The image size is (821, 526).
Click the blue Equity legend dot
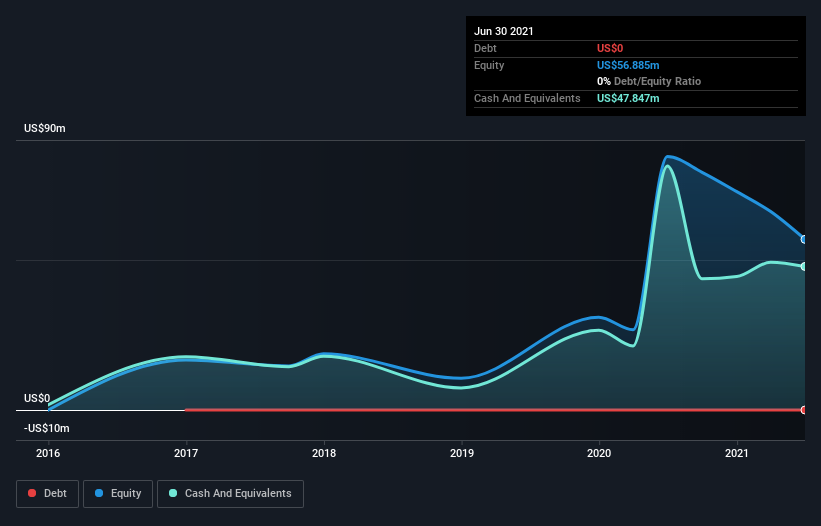99,493
